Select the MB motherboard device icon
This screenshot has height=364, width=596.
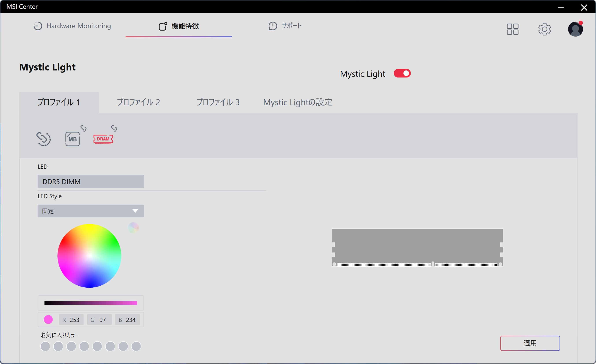click(x=72, y=139)
